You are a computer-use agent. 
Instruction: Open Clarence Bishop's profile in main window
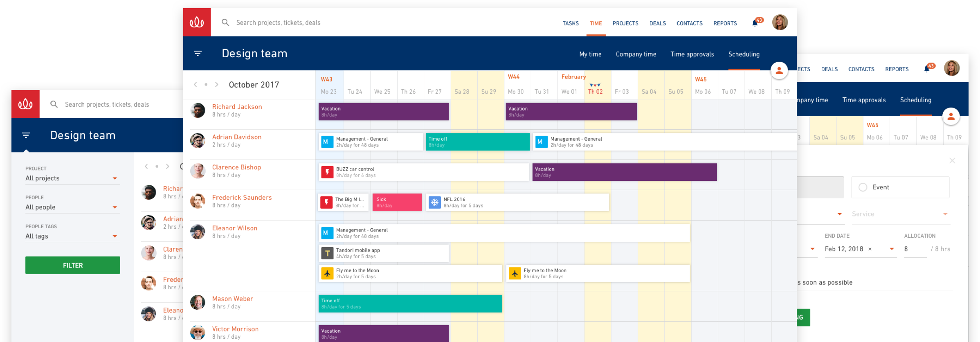tap(236, 167)
